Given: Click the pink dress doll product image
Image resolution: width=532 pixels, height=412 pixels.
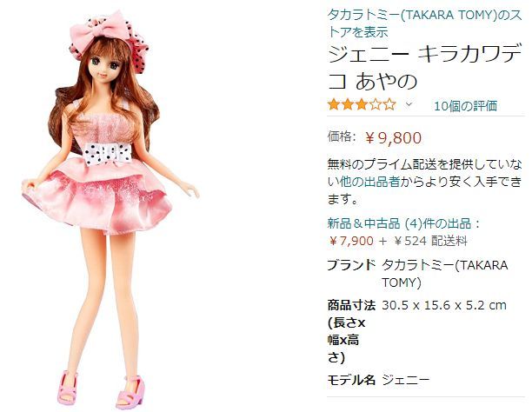Looking at the screenshot, I should tap(110, 209).
